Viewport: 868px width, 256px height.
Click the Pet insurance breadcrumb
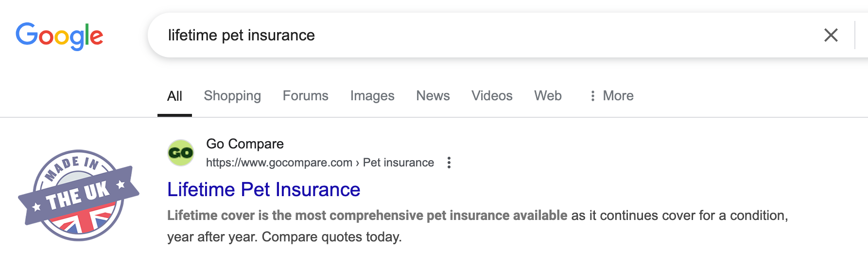pyautogui.click(x=398, y=163)
